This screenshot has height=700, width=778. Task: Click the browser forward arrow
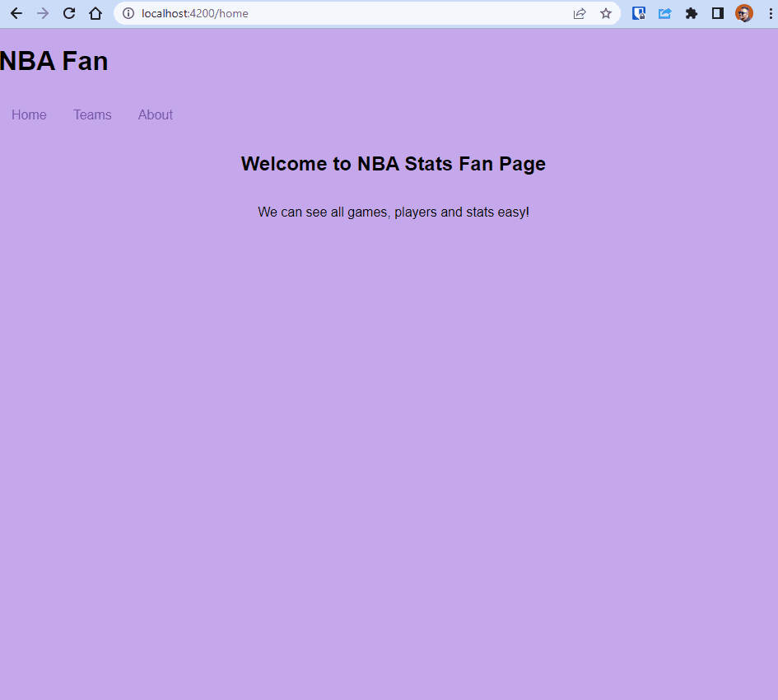coord(43,13)
